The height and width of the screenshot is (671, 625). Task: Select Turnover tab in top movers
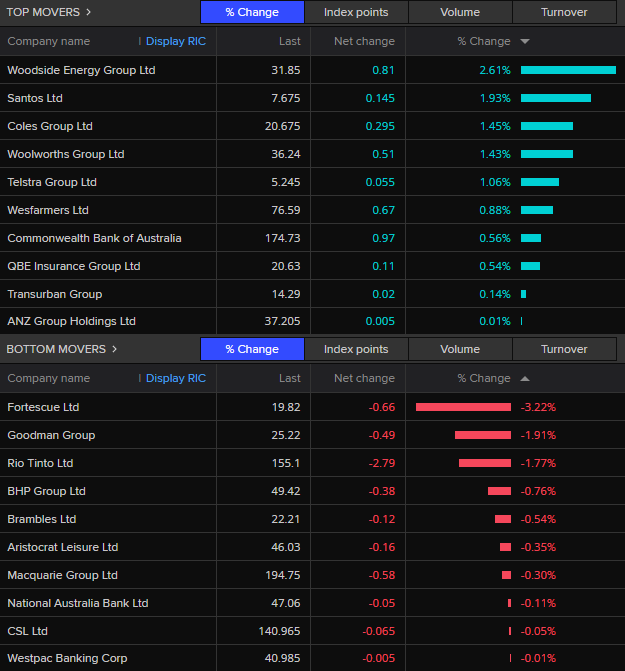tap(564, 13)
